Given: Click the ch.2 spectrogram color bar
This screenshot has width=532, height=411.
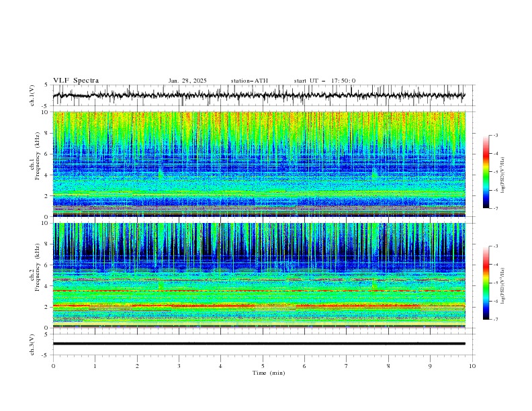Looking at the screenshot, I should coord(486,283).
